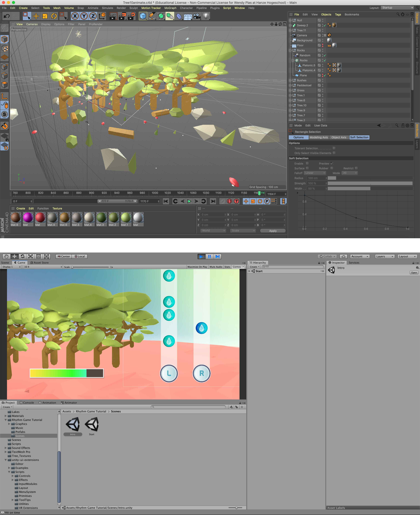This screenshot has height=515, width=420.
Task: Tick the Tolerant Selection checkbox
Action: pyautogui.click(x=334, y=148)
